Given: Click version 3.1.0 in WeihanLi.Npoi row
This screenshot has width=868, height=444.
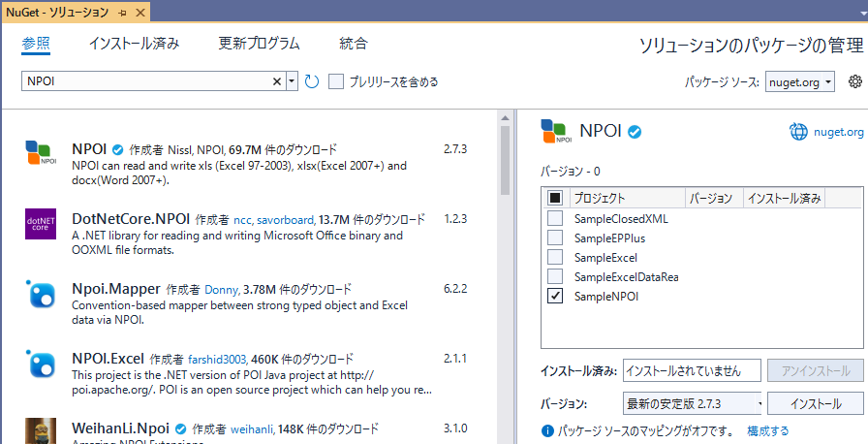Looking at the screenshot, I should [x=455, y=428].
